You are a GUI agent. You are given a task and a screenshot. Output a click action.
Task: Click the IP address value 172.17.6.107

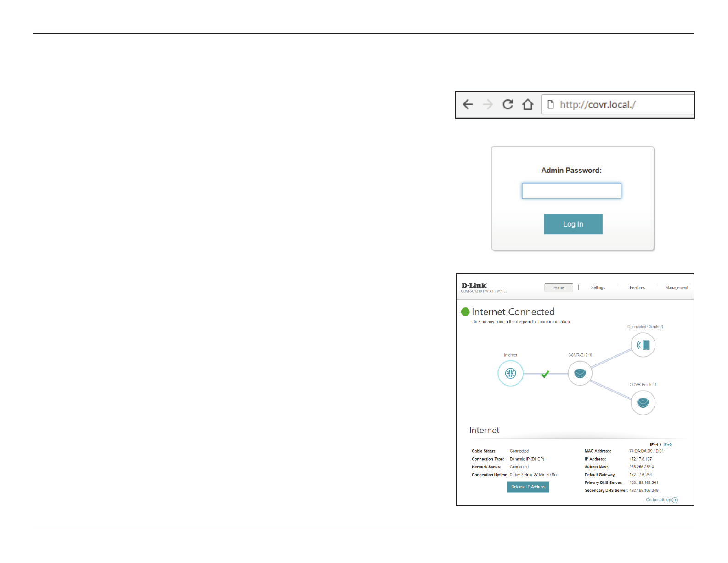click(x=640, y=459)
